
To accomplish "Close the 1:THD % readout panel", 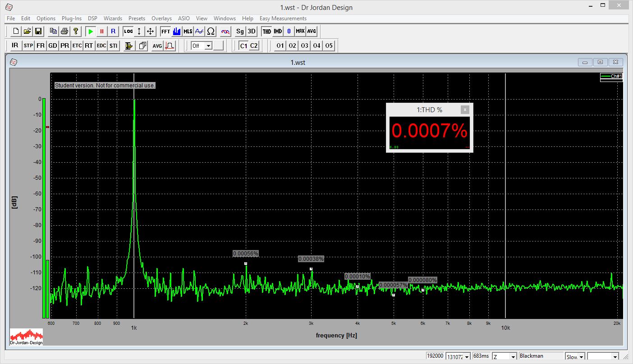I will 465,109.
